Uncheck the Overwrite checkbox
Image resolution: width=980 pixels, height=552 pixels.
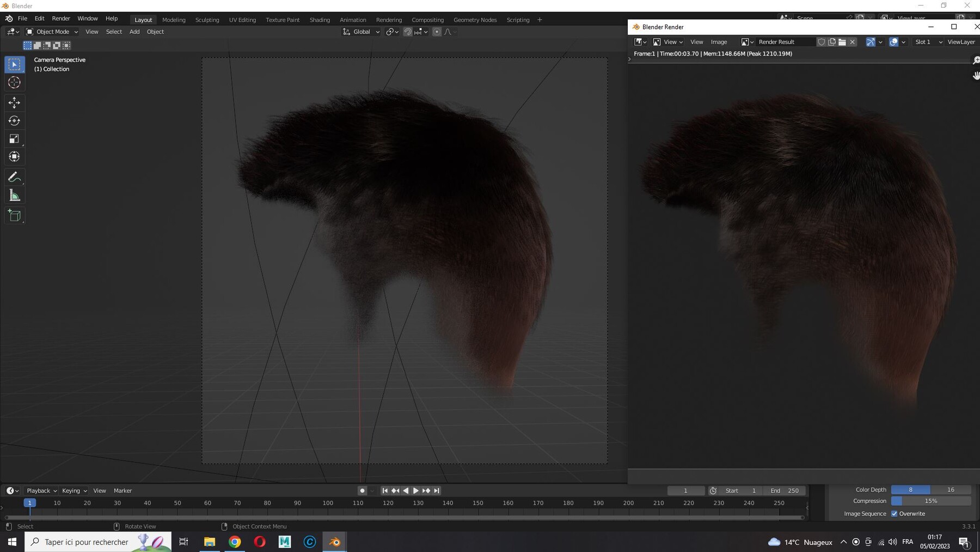coord(894,514)
